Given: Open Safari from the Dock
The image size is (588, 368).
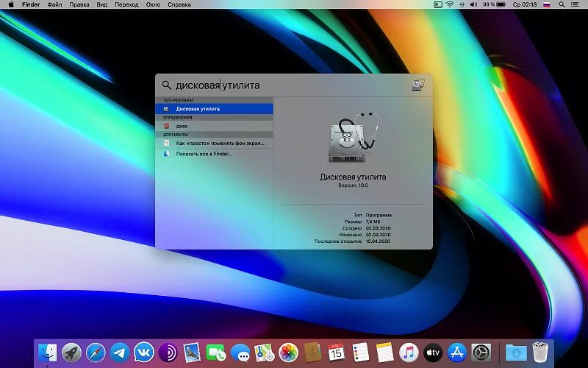Looking at the screenshot, I should tap(96, 352).
